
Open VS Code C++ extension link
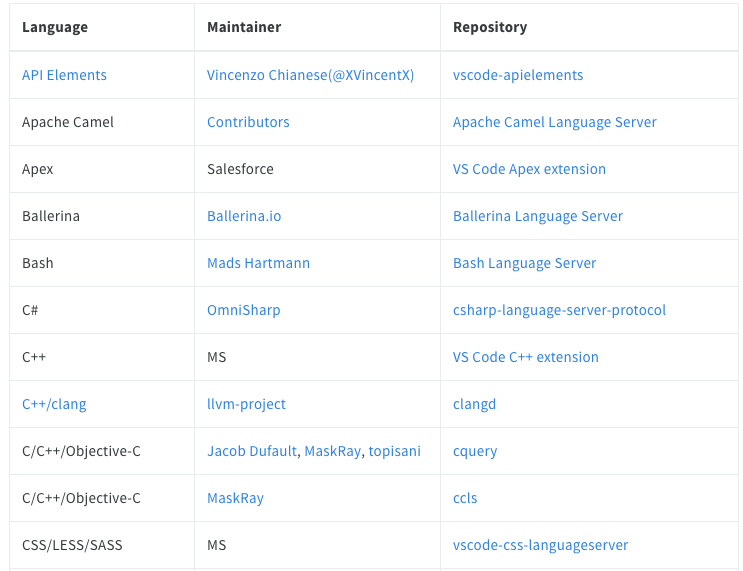(526, 357)
